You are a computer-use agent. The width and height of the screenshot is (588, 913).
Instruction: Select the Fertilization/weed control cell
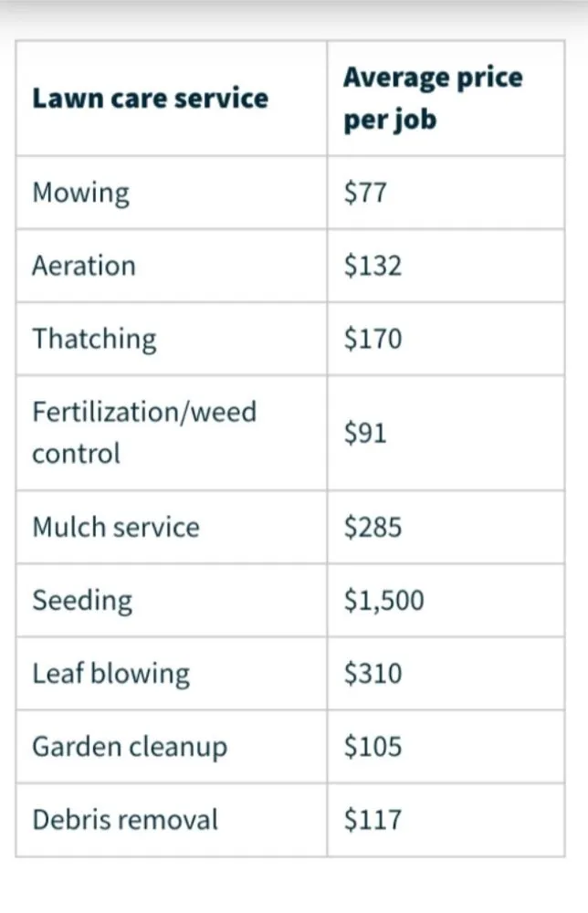coord(144,432)
